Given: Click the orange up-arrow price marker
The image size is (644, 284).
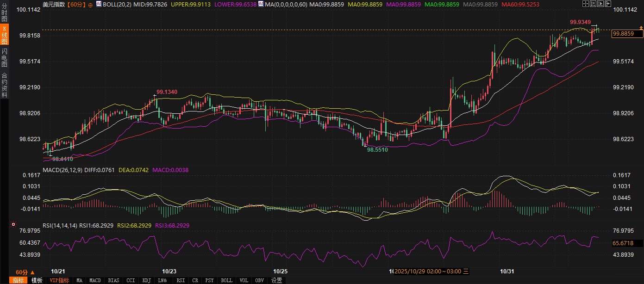Looking at the screenshot, I should tap(641, 28).
